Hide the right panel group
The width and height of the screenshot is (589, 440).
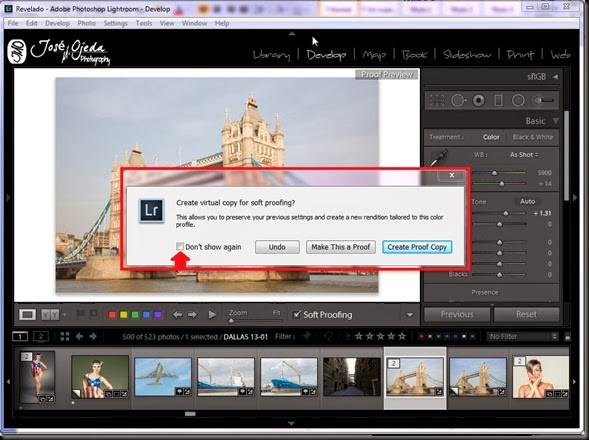point(575,197)
